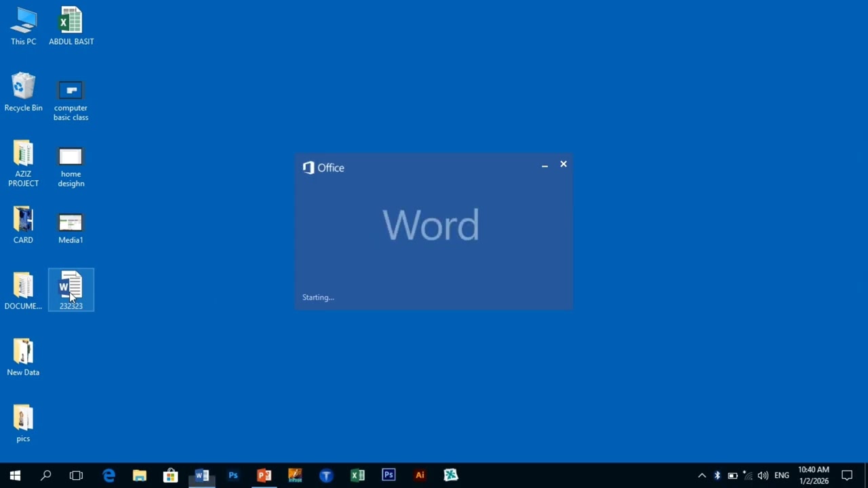
Task: Minimize the Word splash screen
Action: [545, 165]
